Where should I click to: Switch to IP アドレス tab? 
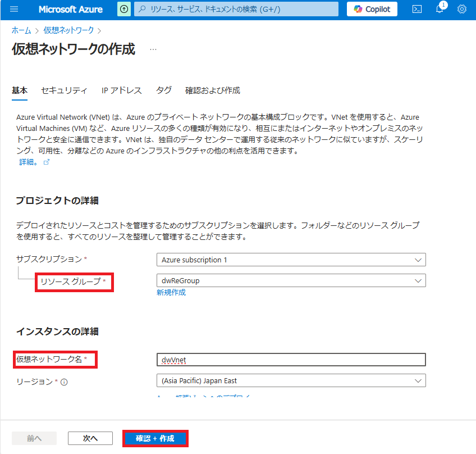tap(121, 90)
